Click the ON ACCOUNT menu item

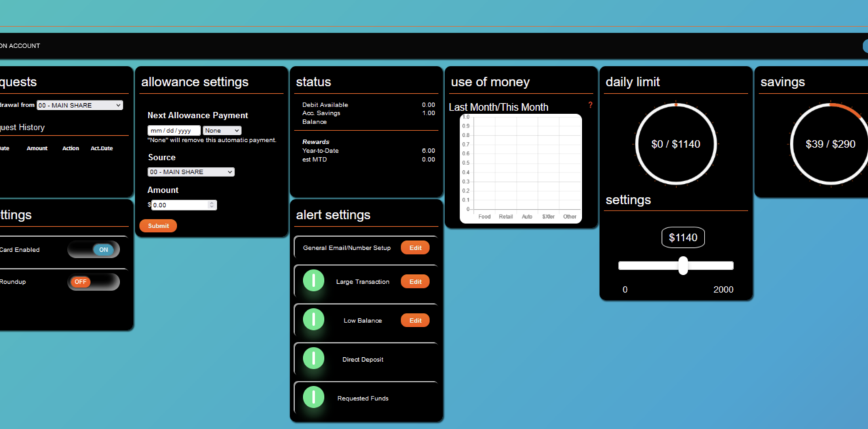click(20, 46)
